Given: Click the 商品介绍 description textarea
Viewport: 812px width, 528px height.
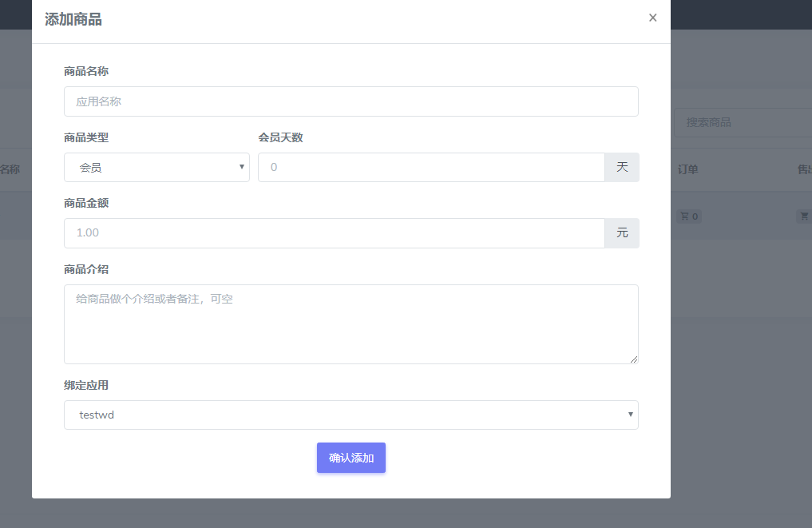Looking at the screenshot, I should [x=351, y=324].
